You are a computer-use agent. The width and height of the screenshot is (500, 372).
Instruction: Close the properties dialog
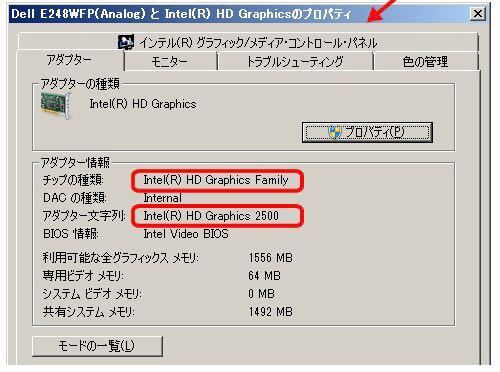[478, 14]
